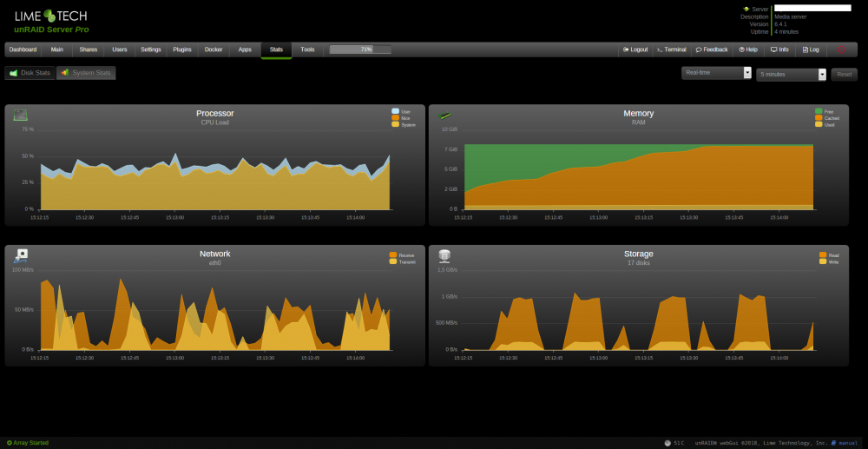Select the System Stats view
This screenshot has width=868, height=449.
[x=86, y=73]
